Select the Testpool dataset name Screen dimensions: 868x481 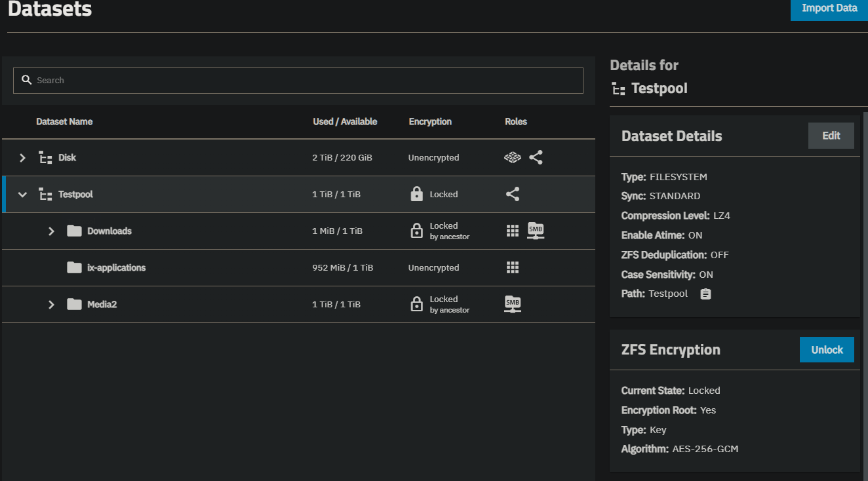pyautogui.click(x=75, y=195)
